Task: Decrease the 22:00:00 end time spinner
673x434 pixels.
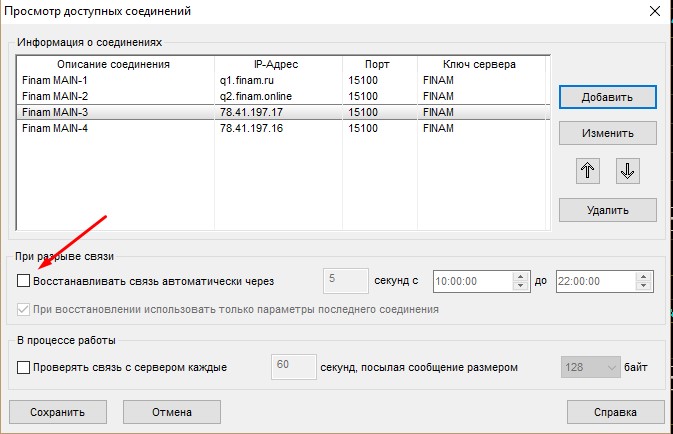Action: point(643,286)
